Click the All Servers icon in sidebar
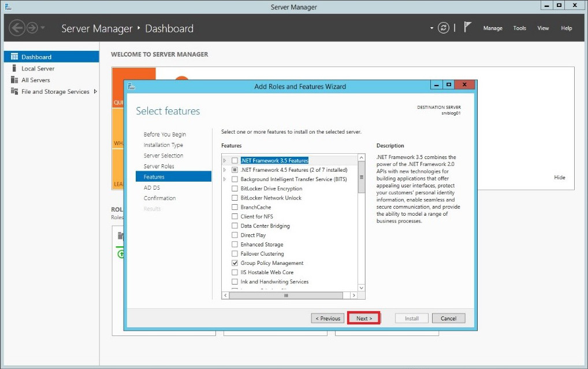This screenshot has width=588, height=369. pos(14,80)
